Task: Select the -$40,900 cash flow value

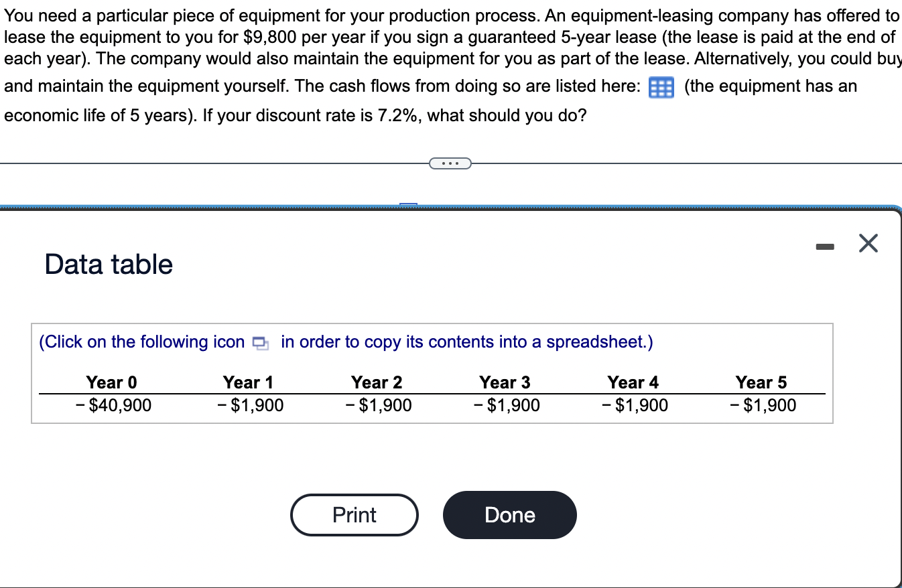Action: pyautogui.click(x=111, y=405)
